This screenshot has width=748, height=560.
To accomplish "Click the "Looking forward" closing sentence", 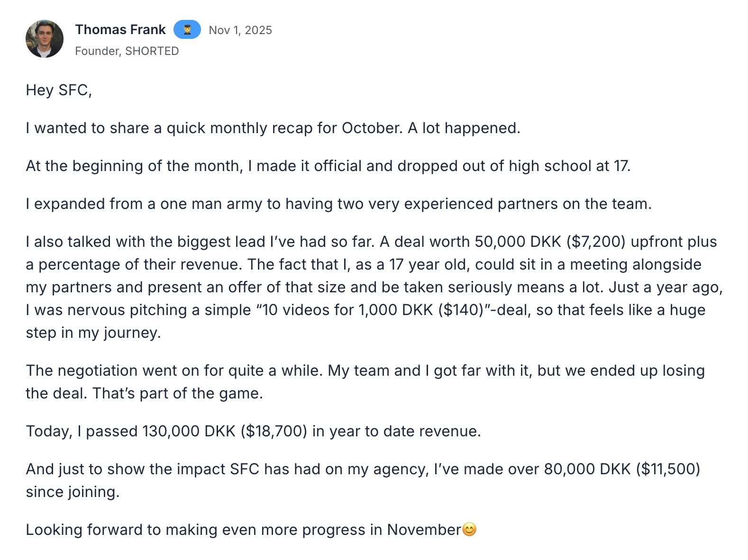I will click(x=243, y=530).
